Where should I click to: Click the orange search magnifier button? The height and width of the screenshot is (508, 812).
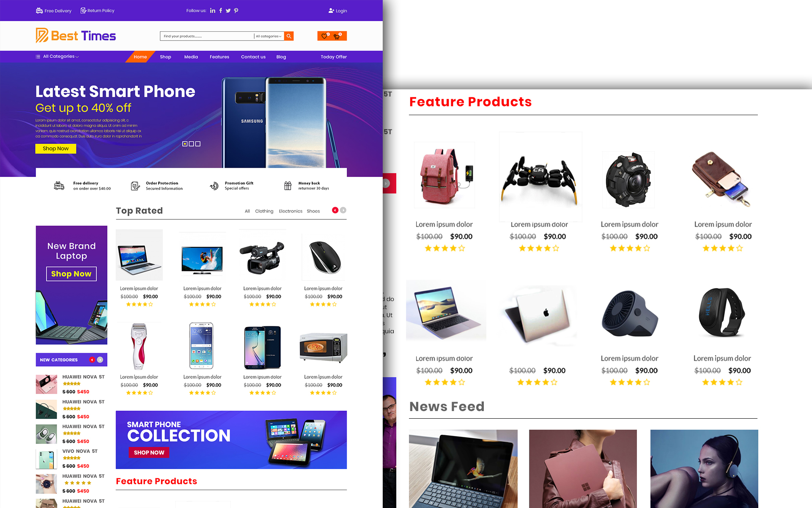[x=289, y=36]
